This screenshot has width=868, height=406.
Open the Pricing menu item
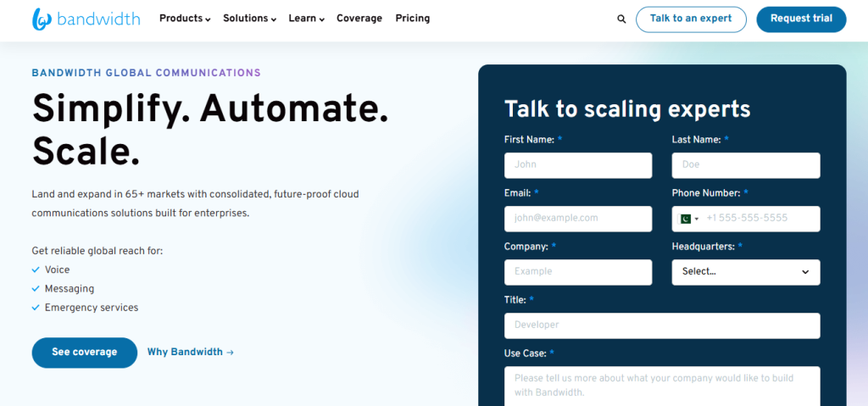413,19
